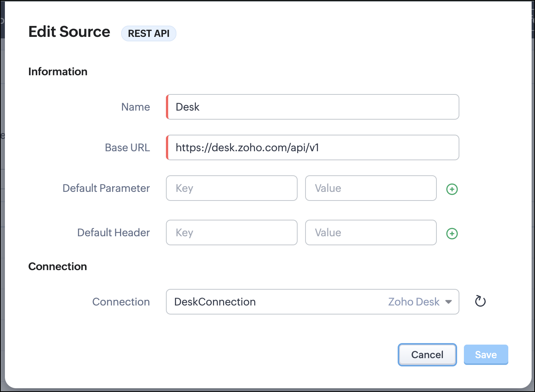Focus the Default Header Key field

coord(231,232)
